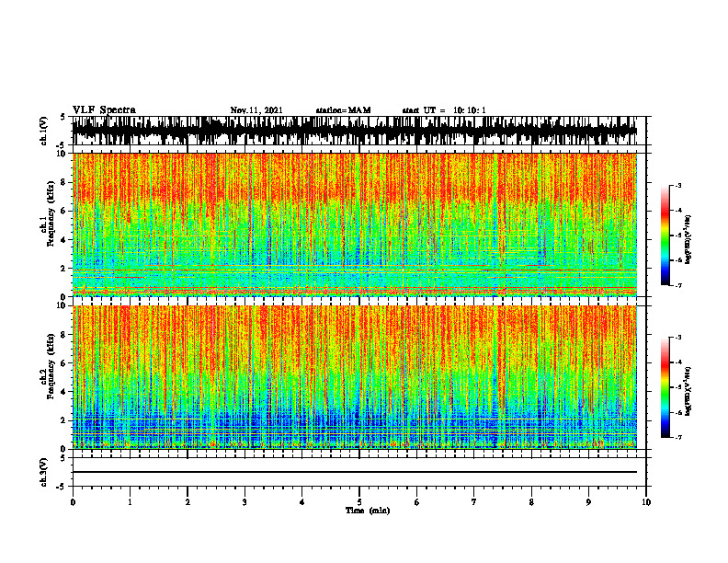728x563 pixels.
Task: Click the "4" kHz tick of ch.2 spectrogram
Action: coord(63,392)
